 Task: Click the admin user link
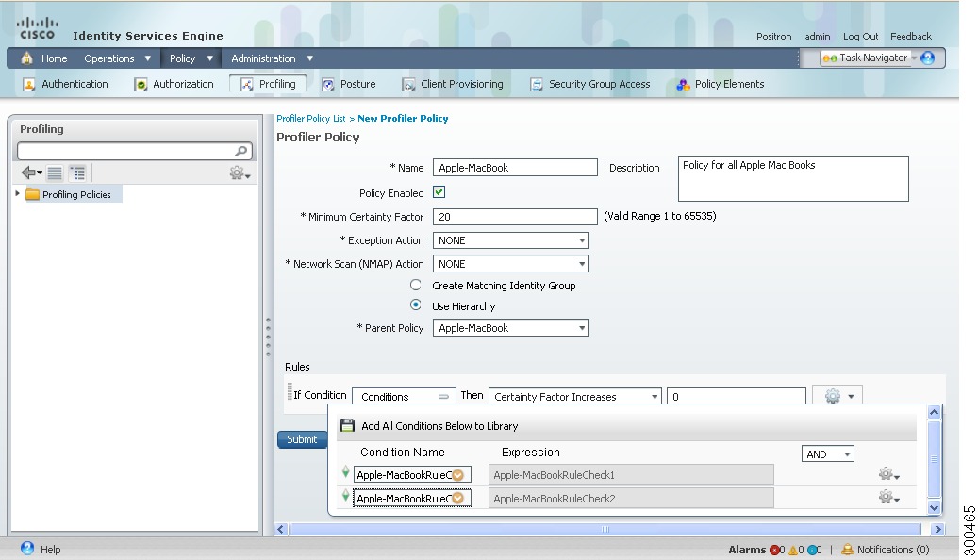[817, 36]
